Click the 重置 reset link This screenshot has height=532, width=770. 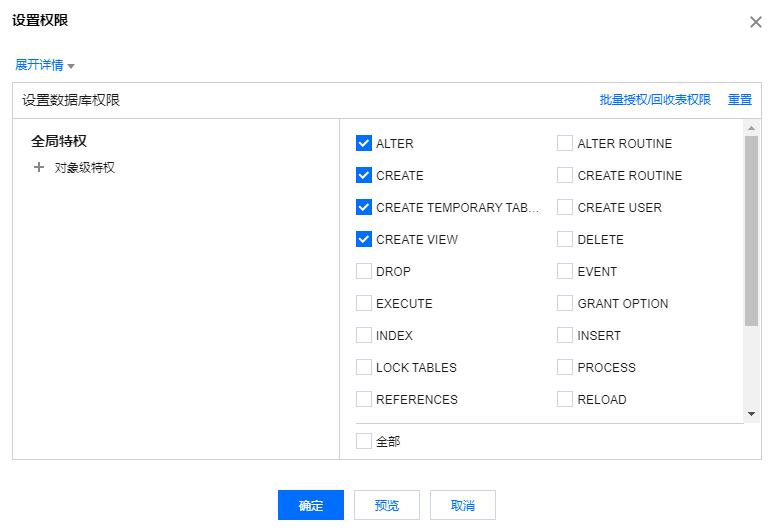click(740, 100)
